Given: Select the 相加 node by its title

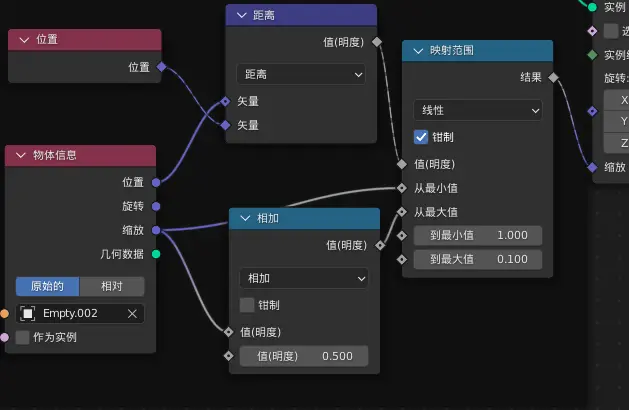Looking at the screenshot, I should (268, 218).
